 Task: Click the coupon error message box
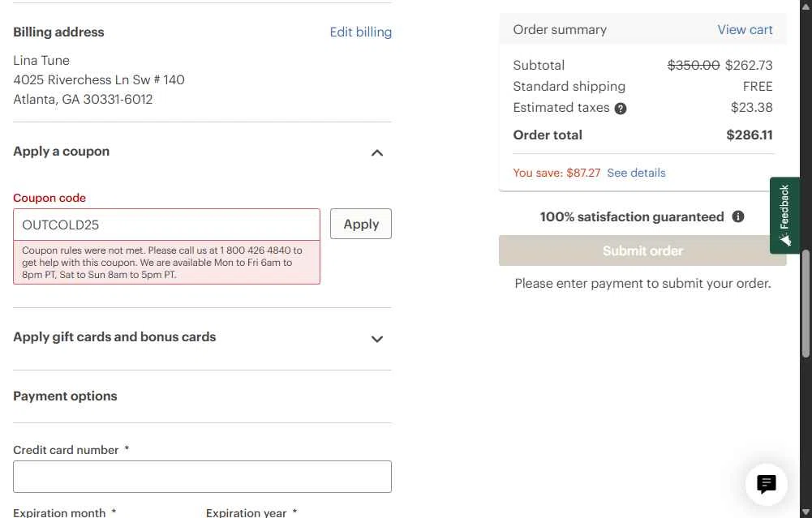click(166, 263)
